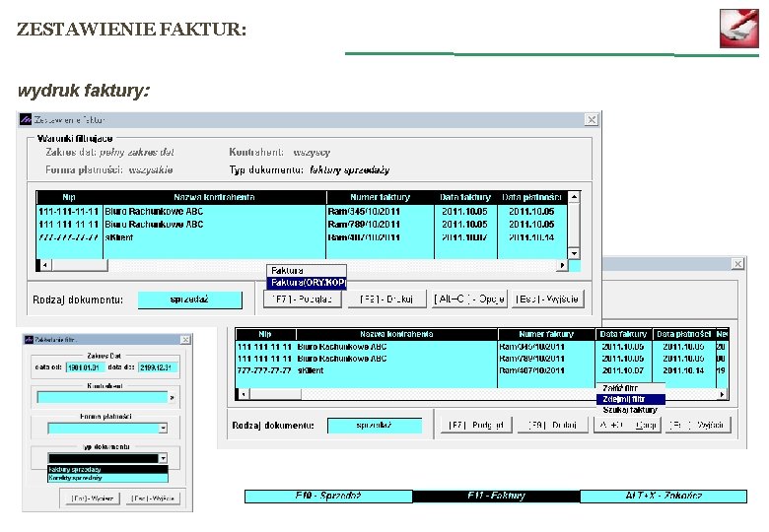Click F7 Podgląd in front window

click(x=302, y=299)
